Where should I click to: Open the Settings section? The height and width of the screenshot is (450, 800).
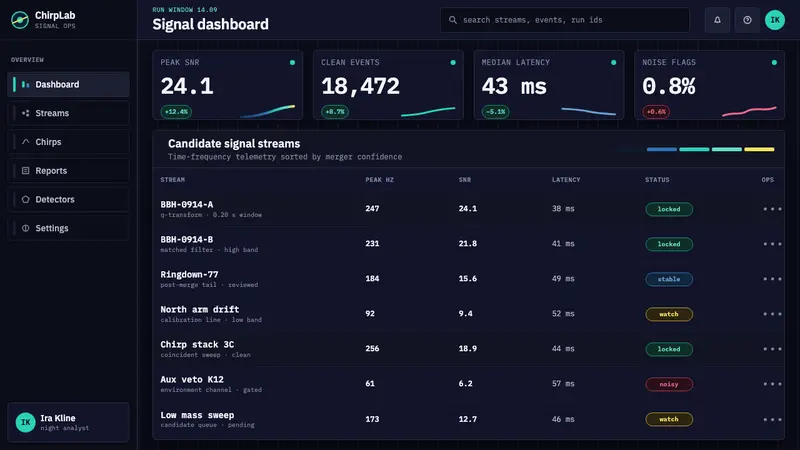click(x=68, y=228)
